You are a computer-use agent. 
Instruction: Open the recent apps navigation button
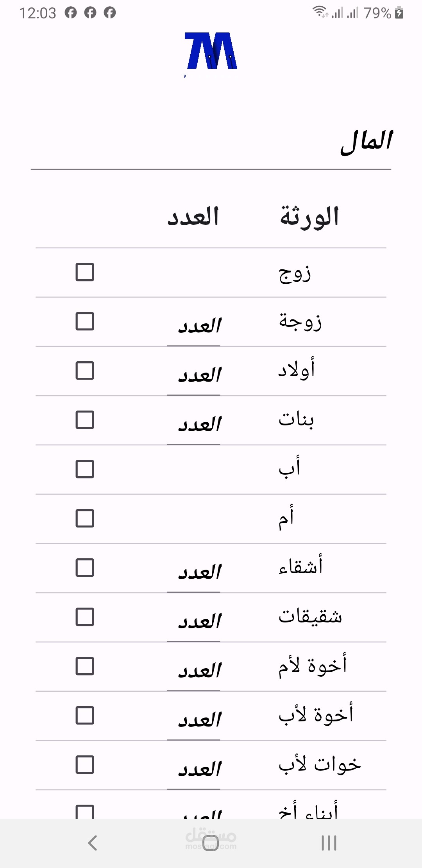(x=329, y=843)
